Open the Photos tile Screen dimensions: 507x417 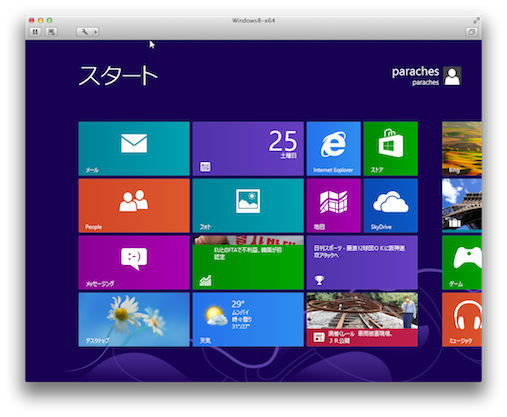(248, 206)
